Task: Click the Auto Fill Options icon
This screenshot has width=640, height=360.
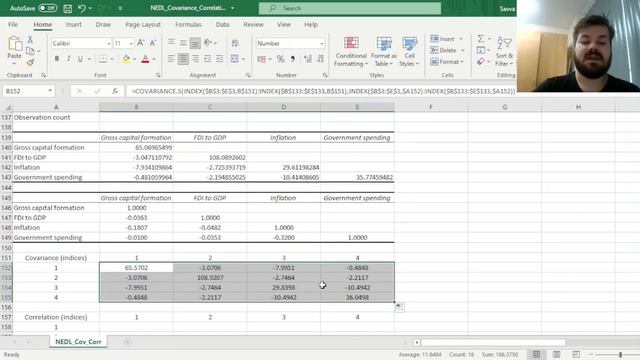Action: tap(400, 307)
